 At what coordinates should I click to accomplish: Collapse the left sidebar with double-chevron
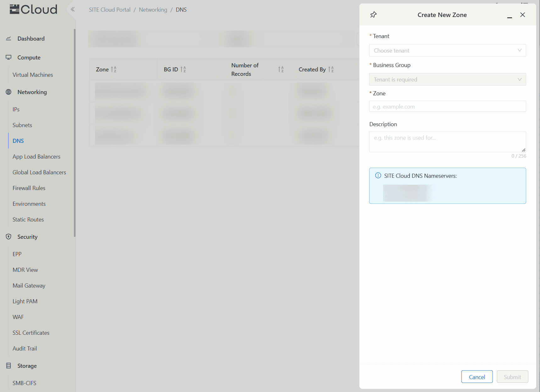(73, 9)
